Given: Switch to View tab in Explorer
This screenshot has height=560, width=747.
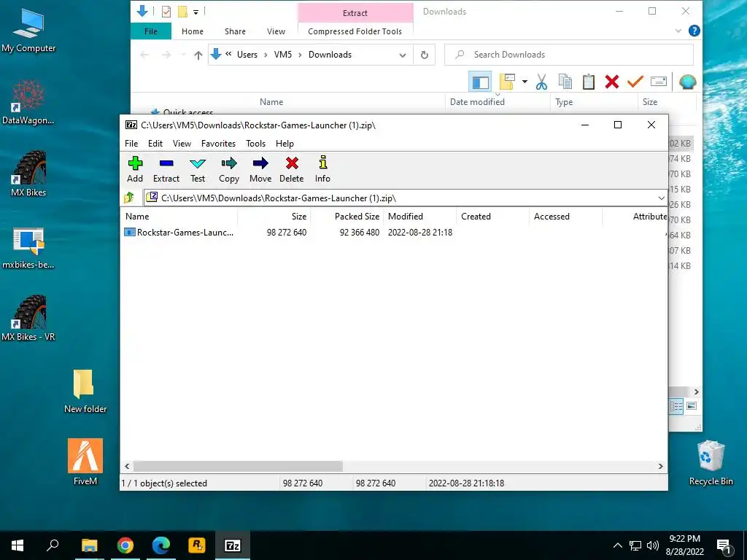Looking at the screenshot, I should [x=276, y=31].
